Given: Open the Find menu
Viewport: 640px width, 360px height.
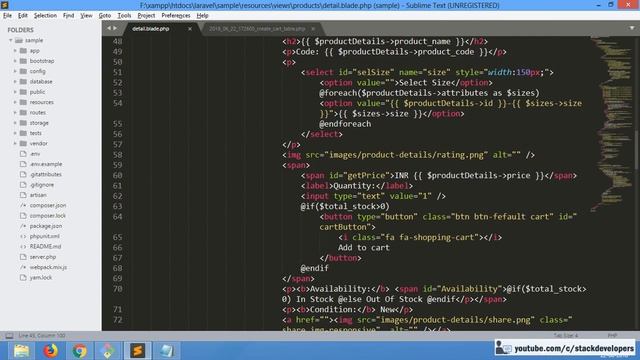Looking at the screenshot, I should click(x=69, y=16).
